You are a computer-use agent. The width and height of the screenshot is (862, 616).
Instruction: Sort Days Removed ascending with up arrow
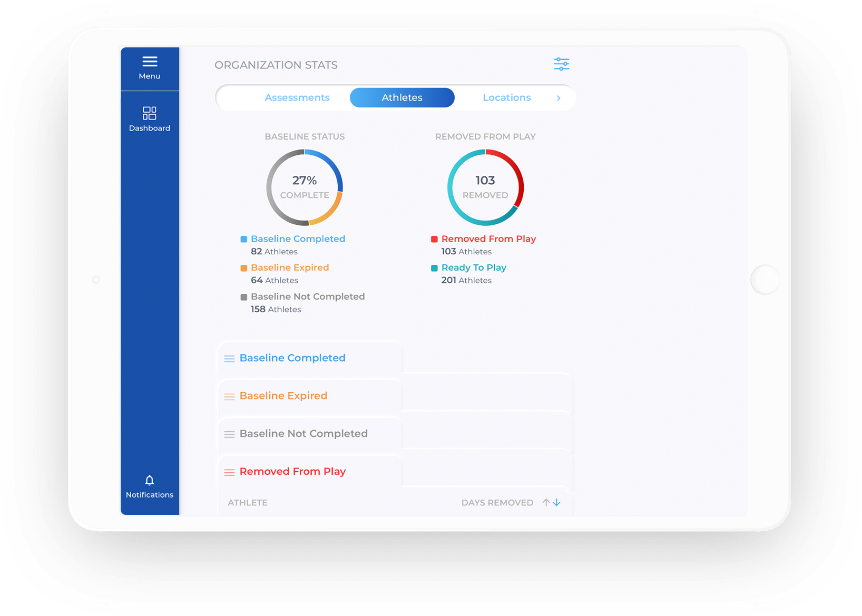pyautogui.click(x=546, y=502)
